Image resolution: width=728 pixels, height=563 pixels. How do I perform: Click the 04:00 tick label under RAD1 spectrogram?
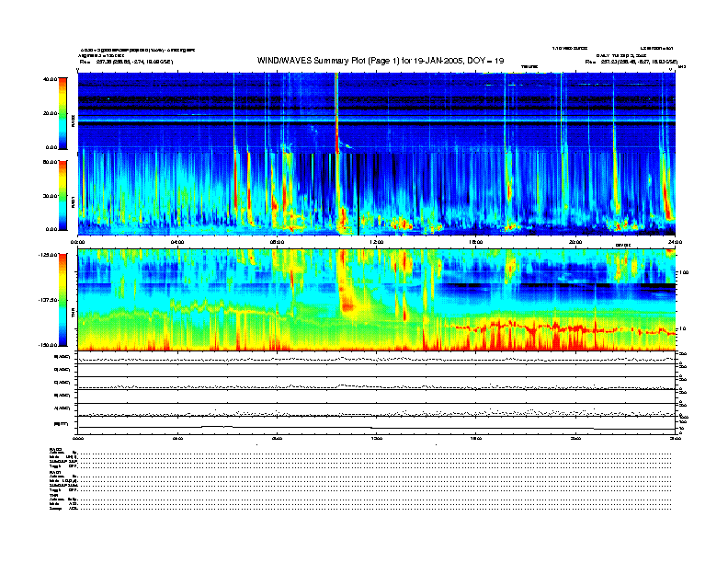click(177, 242)
